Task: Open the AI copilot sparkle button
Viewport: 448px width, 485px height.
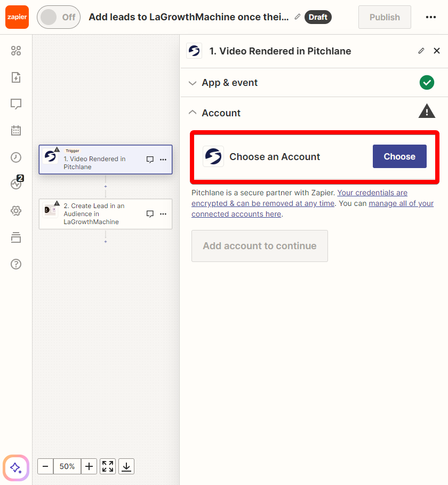Action: tap(16, 468)
